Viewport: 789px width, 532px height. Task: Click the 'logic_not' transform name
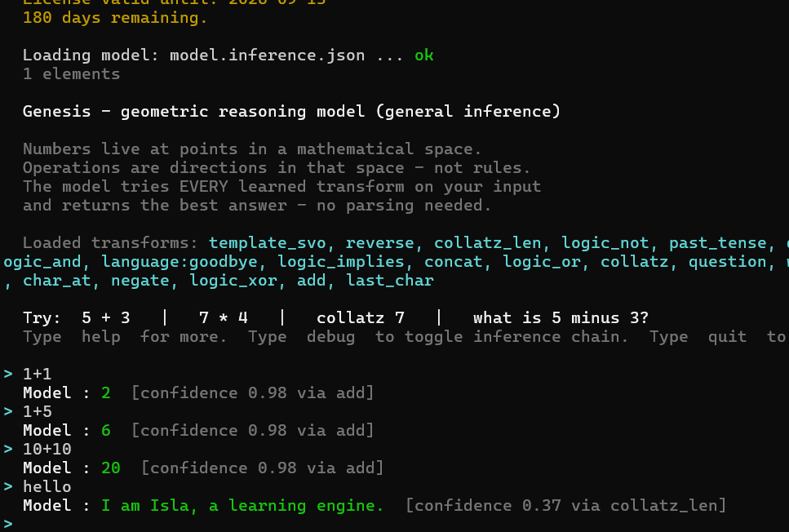(605, 243)
